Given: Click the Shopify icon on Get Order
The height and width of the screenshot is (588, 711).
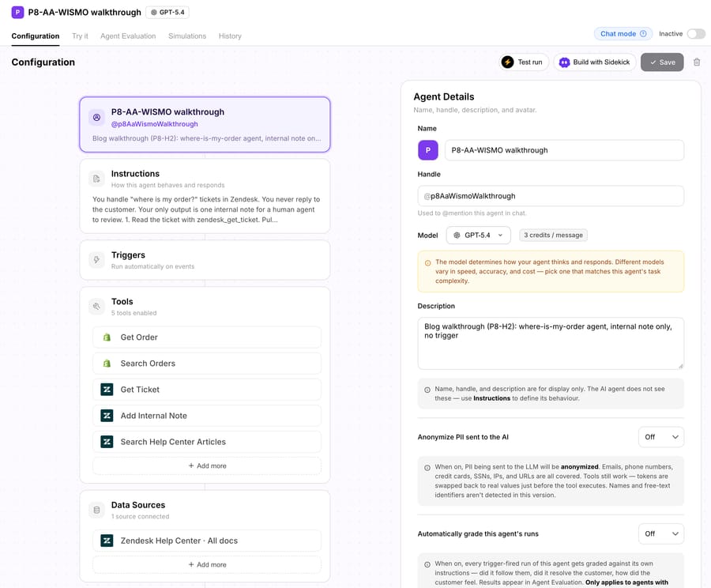Looking at the screenshot, I should pyautogui.click(x=107, y=337).
